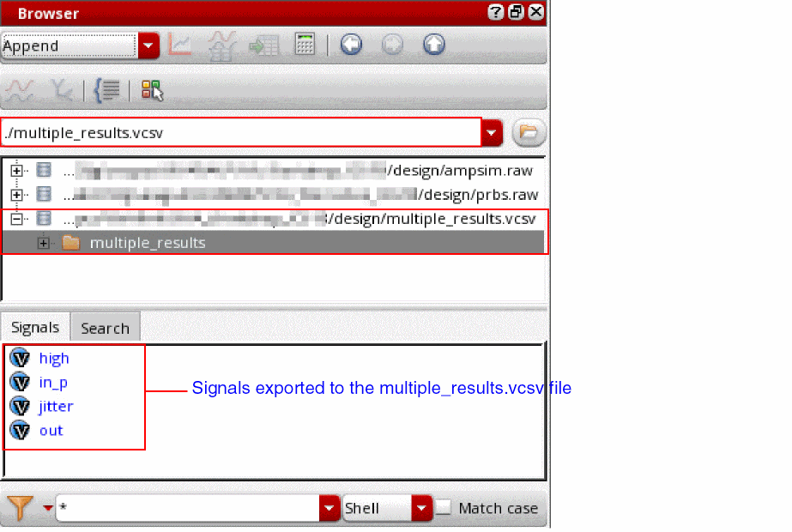Switch to the Signals tab

pos(35,328)
